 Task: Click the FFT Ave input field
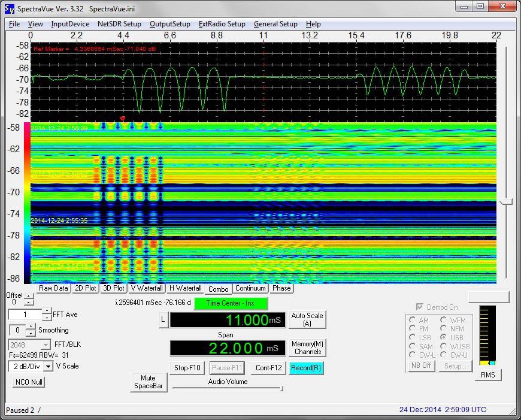25,315
